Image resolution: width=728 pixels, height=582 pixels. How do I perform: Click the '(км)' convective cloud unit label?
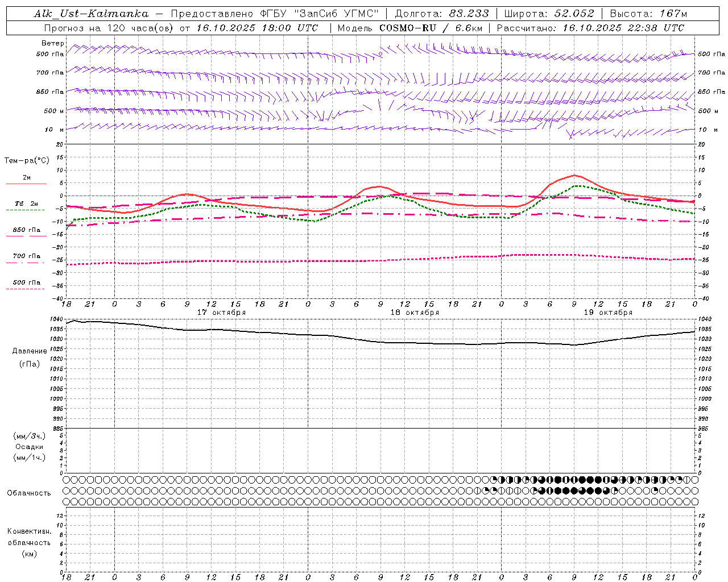pos(29,554)
